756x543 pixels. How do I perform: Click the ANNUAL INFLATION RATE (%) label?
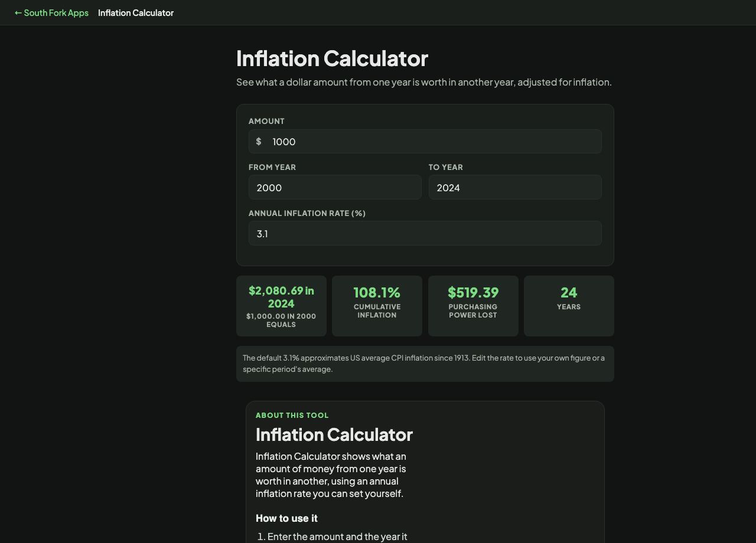point(307,213)
